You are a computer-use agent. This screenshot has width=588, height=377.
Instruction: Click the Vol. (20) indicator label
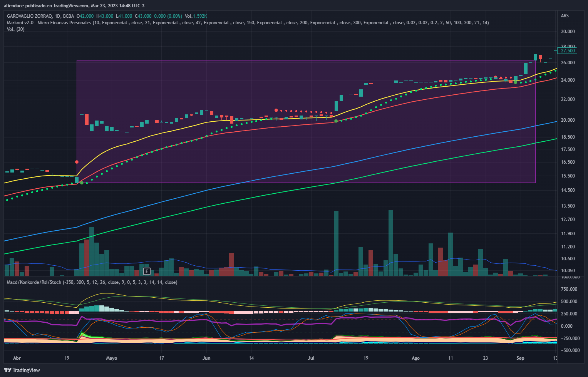15,29
